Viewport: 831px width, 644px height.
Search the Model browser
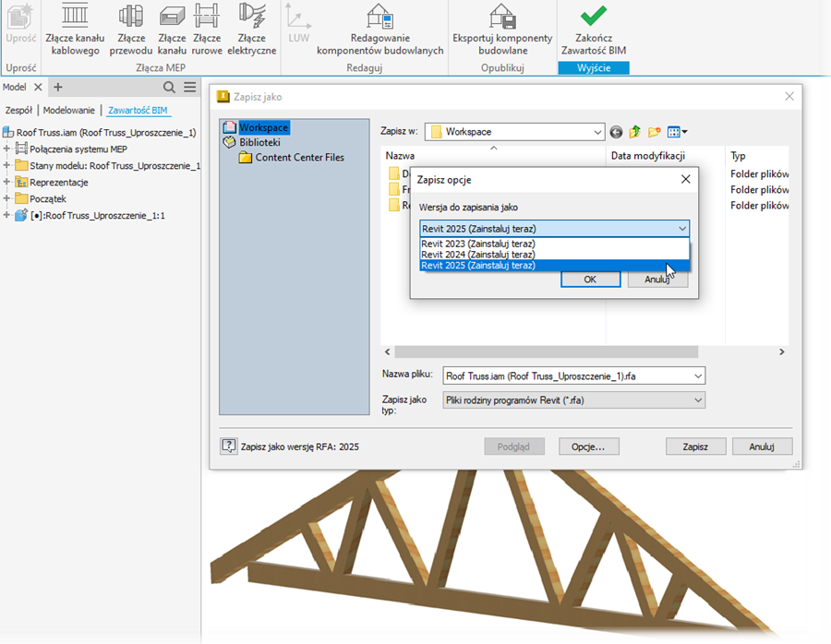click(x=169, y=88)
